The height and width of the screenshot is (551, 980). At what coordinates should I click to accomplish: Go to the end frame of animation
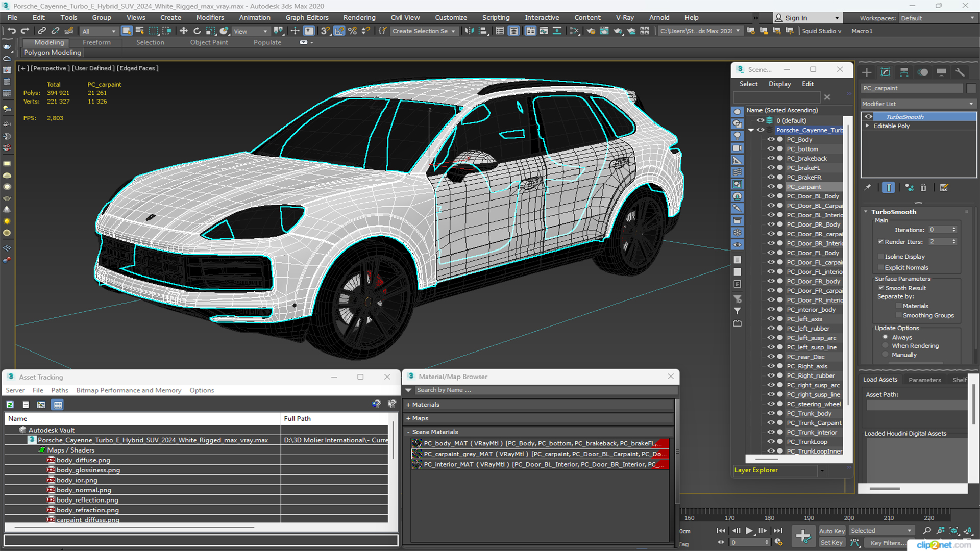[x=778, y=531]
